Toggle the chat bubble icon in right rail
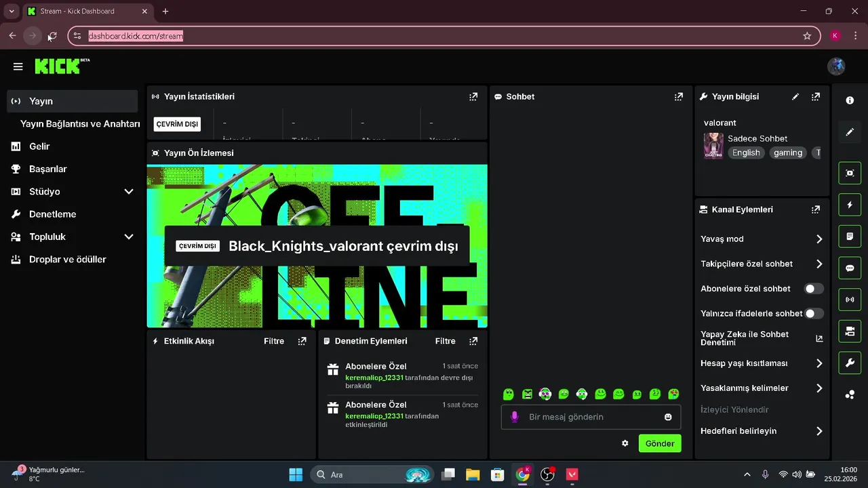 pos(850,268)
